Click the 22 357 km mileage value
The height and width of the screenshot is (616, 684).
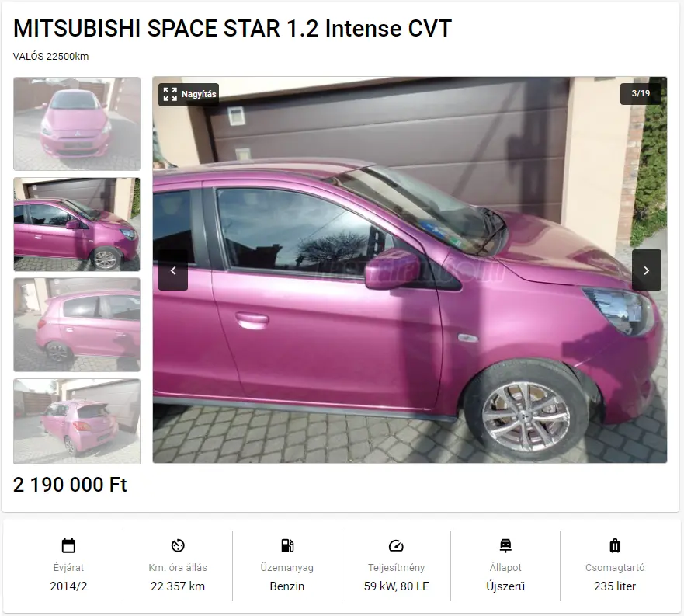(x=178, y=586)
